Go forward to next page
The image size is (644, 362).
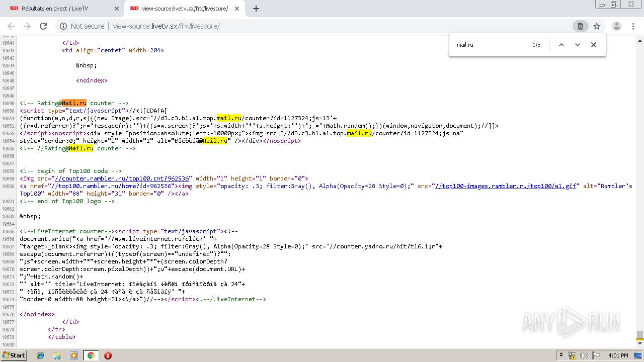tap(27, 26)
